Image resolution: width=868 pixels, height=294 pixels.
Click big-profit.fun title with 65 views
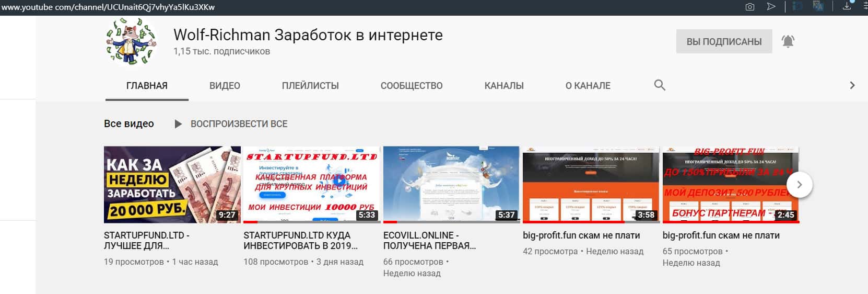tap(721, 235)
